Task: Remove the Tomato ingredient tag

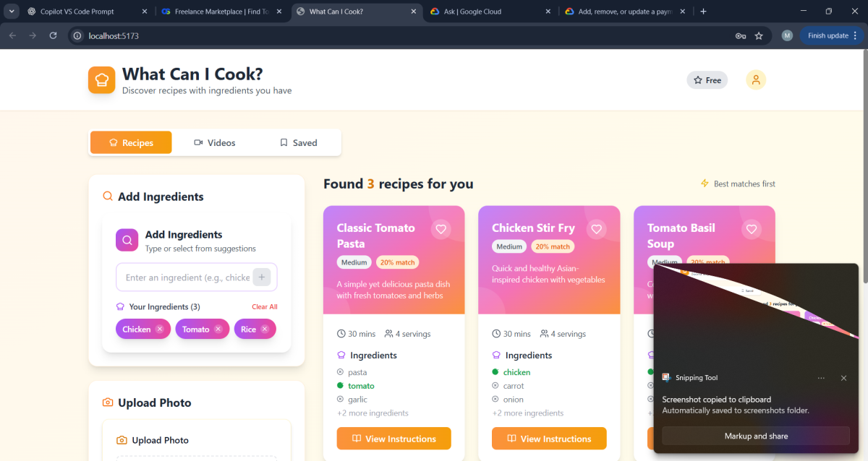Action: pyautogui.click(x=218, y=329)
